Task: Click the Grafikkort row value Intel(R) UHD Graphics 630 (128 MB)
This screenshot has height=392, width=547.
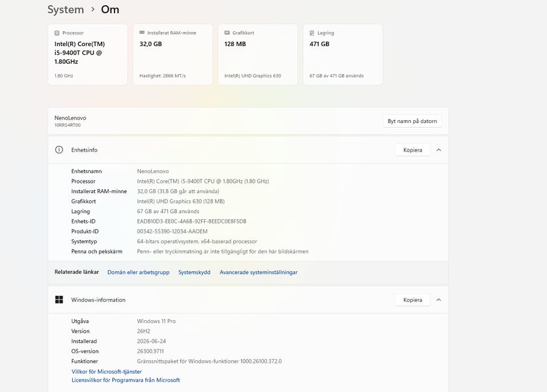Action: point(181,201)
